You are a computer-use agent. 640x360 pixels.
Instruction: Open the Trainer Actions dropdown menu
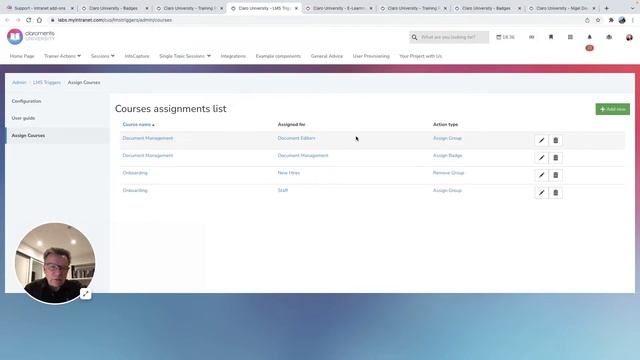click(62, 56)
